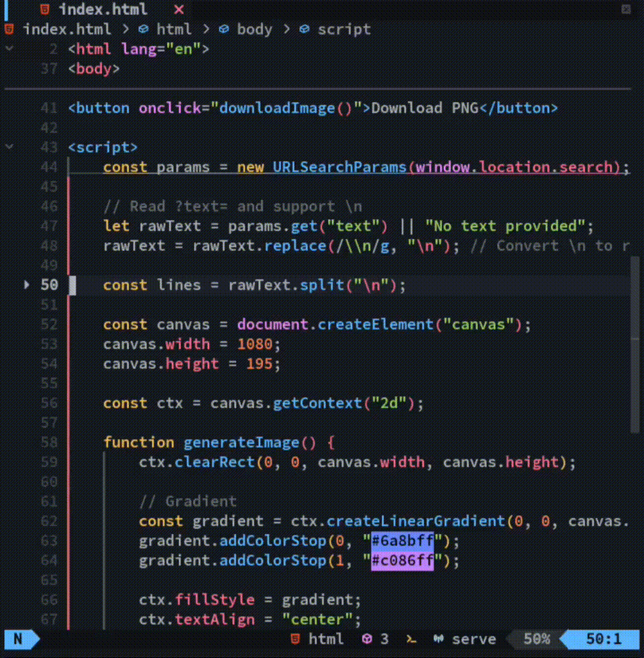Click the generateImage function name
Screen dimensions: 644x658
pos(241,443)
